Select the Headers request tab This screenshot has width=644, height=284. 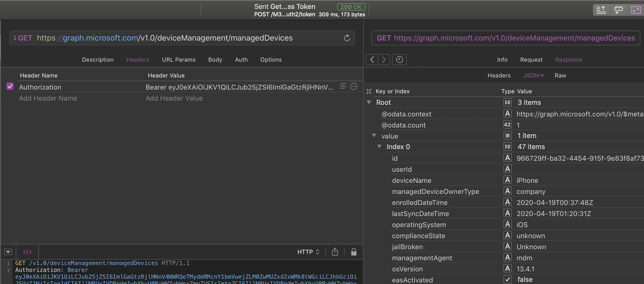pyautogui.click(x=138, y=60)
